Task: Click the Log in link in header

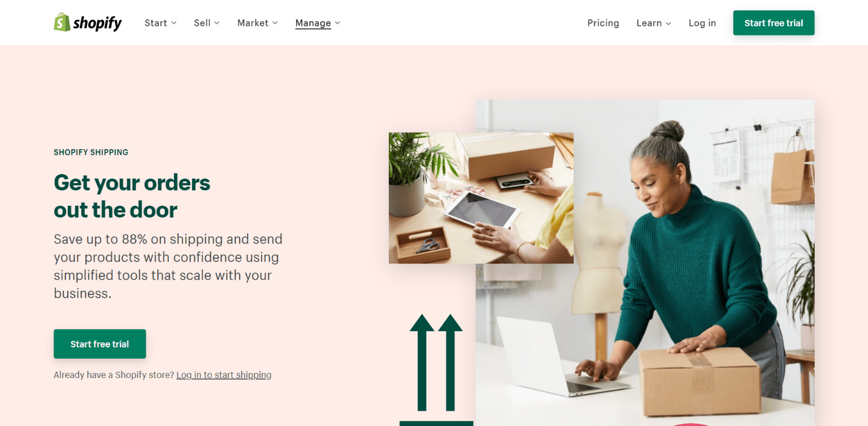Action: pyautogui.click(x=702, y=23)
